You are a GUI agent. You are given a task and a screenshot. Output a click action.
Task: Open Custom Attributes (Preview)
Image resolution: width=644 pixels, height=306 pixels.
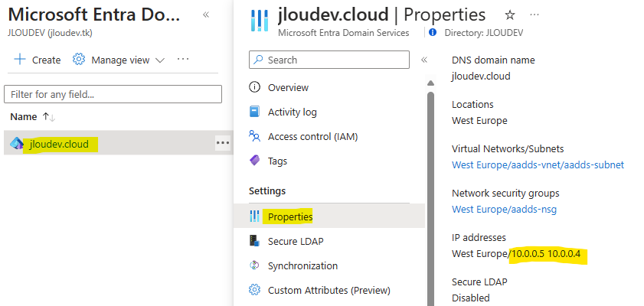pos(329,291)
